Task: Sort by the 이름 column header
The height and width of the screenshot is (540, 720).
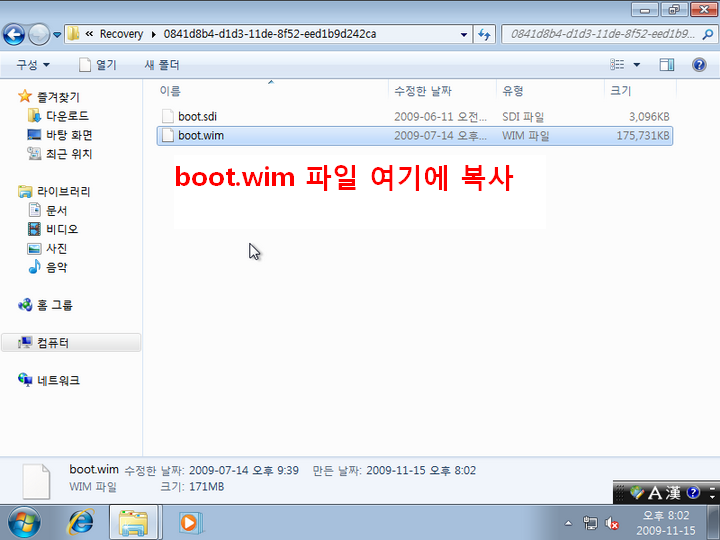Action: 273,90
